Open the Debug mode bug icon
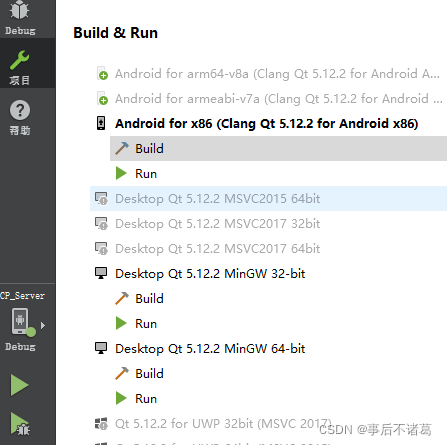 tap(19, 10)
